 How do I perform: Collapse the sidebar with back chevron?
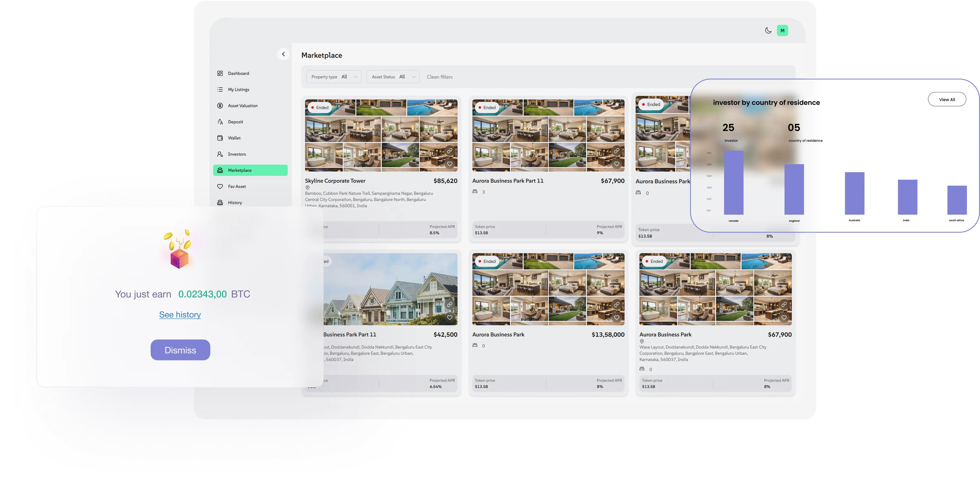(x=283, y=54)
